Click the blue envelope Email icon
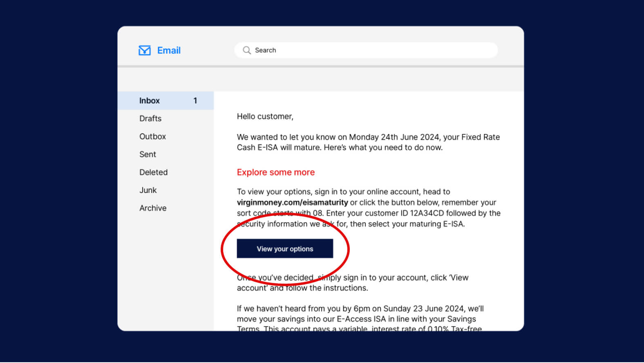This screenshot has height=363, width=644. (x=145, y=50)
